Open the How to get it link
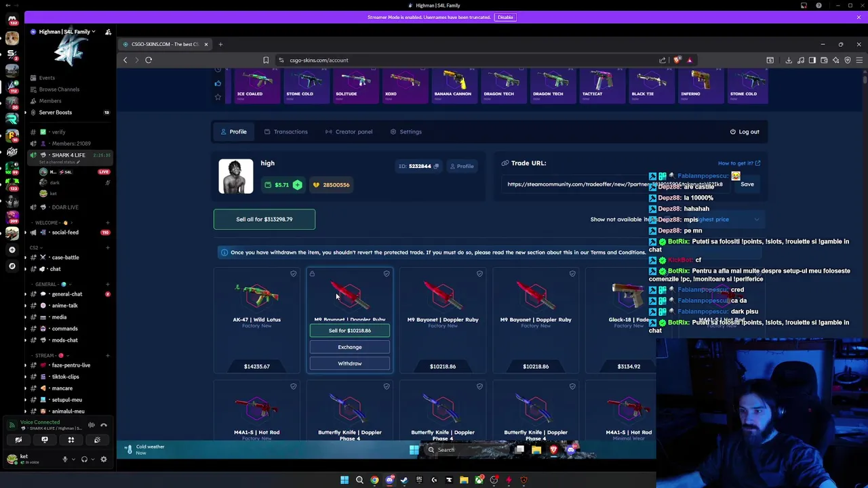Viewport: 868px width, 488px height. click(x=739, y=163)
